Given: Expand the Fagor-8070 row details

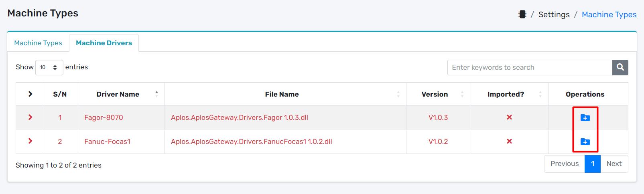Looking at the screenshot, I should (30, 117).
